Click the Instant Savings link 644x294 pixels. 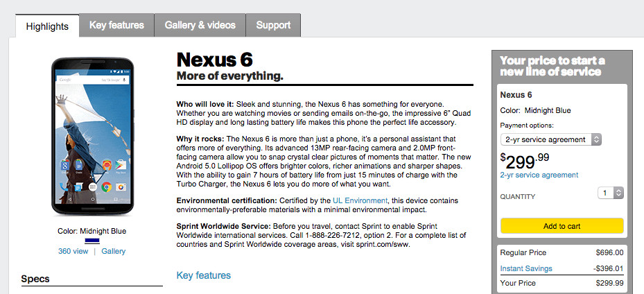pos(526,268)
